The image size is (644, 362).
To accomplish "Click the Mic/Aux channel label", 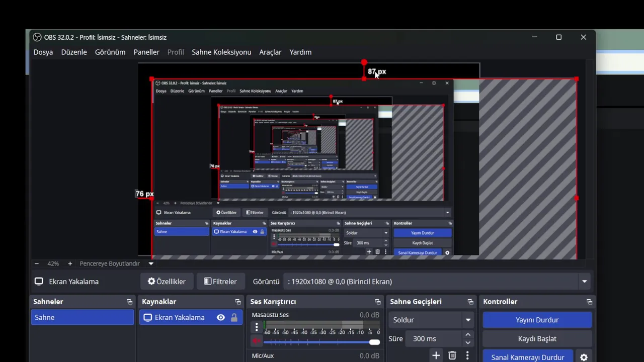I will click(263, 355).
